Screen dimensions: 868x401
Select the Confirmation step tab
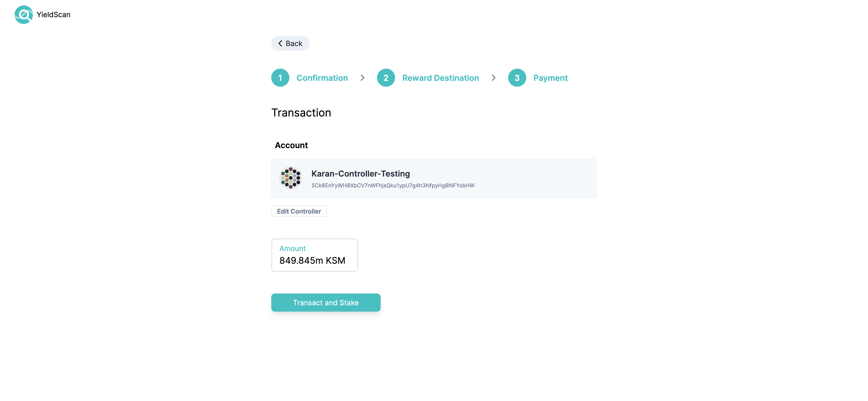[x=309, y=77]
